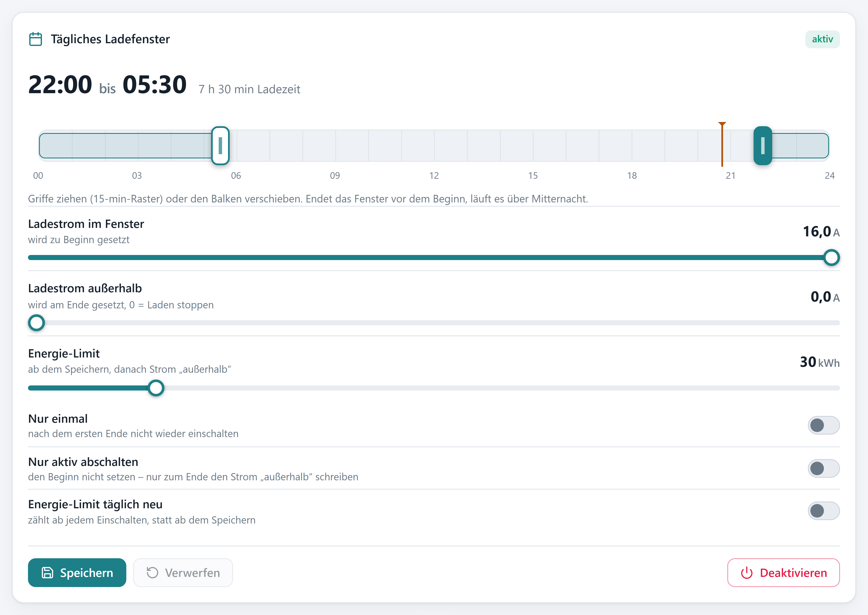Click the Ladestrom außerhalb slider thumb
The width and height of the screenshot is (868, 615).
36,323
